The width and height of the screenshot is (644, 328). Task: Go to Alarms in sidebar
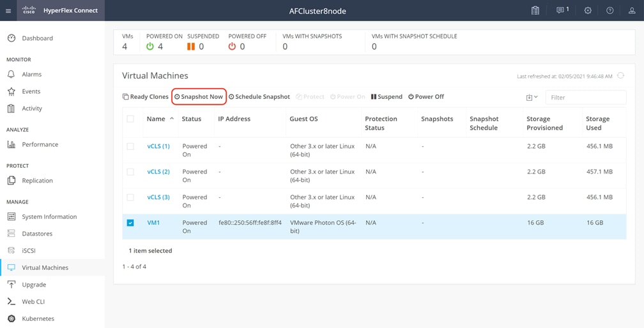[x=32, y=74]
